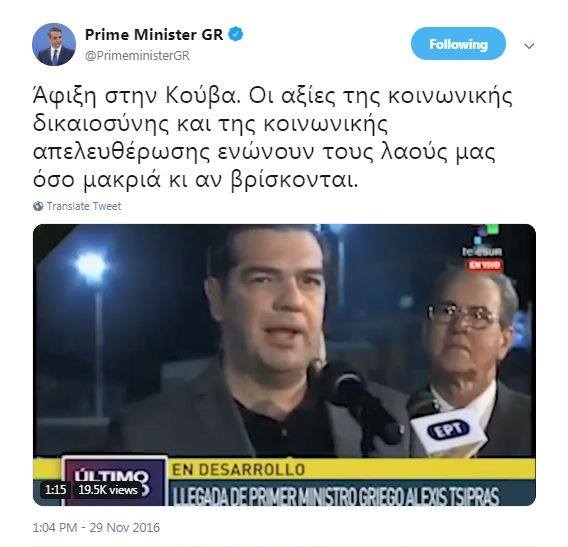568x547 pixels.
Task: Click the Translate Tweet link
Action: pyautogui.click(x=84, y=206)
